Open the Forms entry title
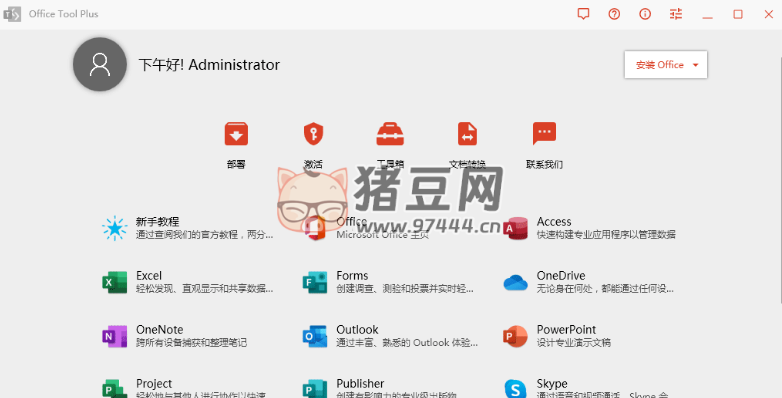 352,275
